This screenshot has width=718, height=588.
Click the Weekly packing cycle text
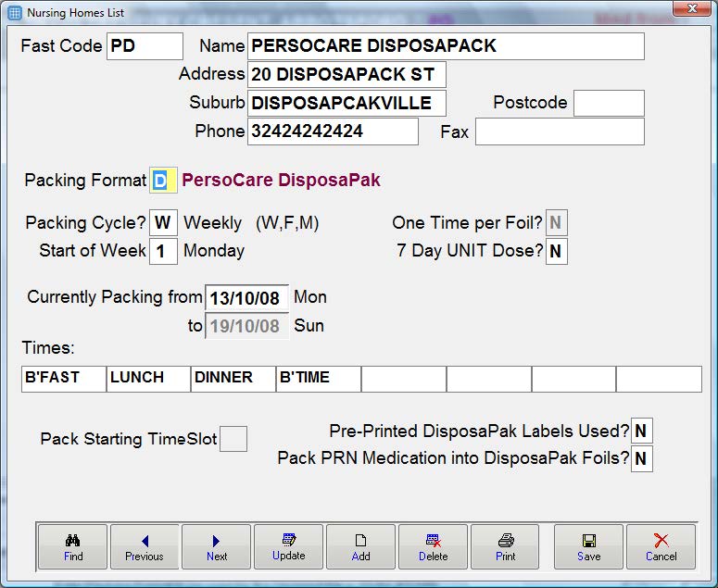click(x=212, y=223)
